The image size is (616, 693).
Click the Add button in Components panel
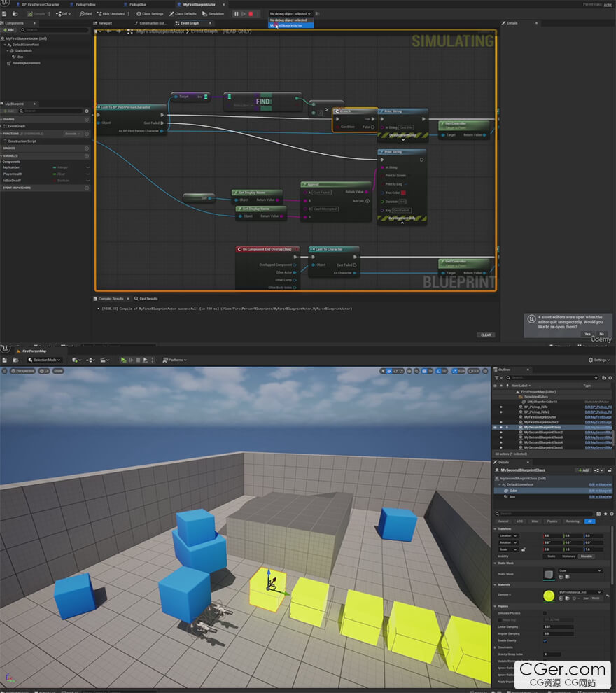pos(8,30)
